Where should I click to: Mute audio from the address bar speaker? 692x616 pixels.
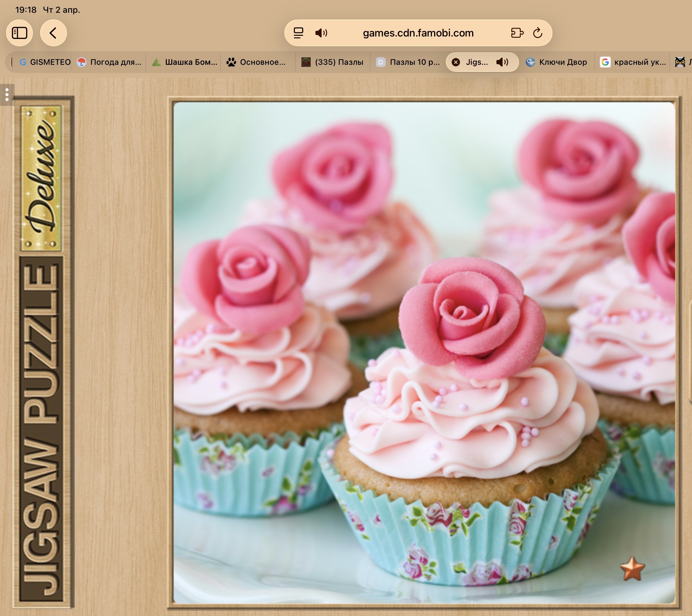(x=321, y=33)
